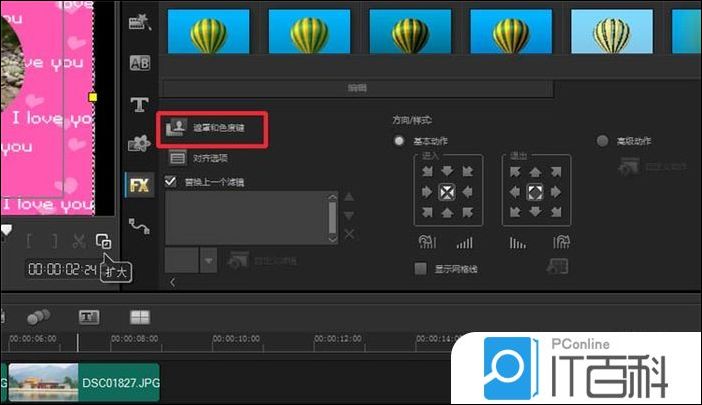Click the filter preset preview box
Screen dimensions: 702x405
point(182,260)
